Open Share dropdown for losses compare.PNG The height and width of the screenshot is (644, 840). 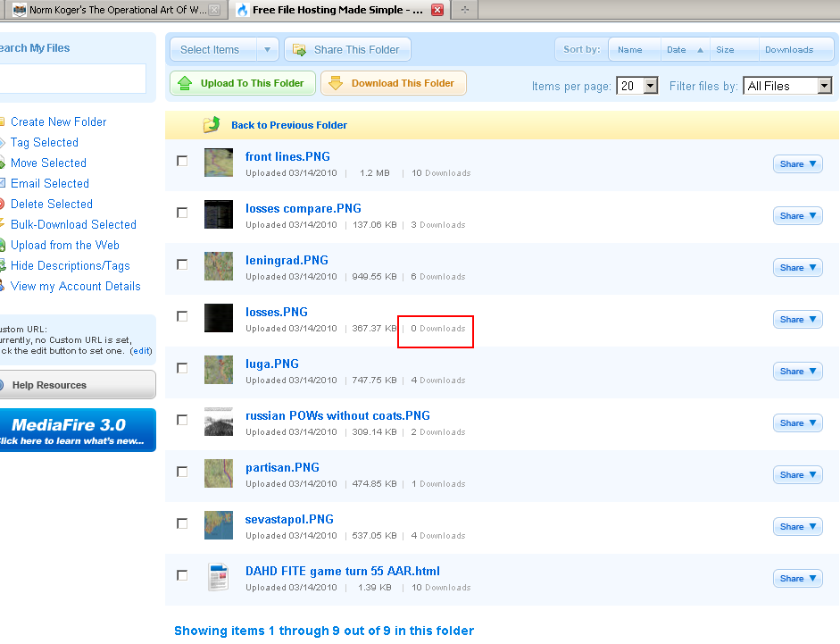point(798,215)
